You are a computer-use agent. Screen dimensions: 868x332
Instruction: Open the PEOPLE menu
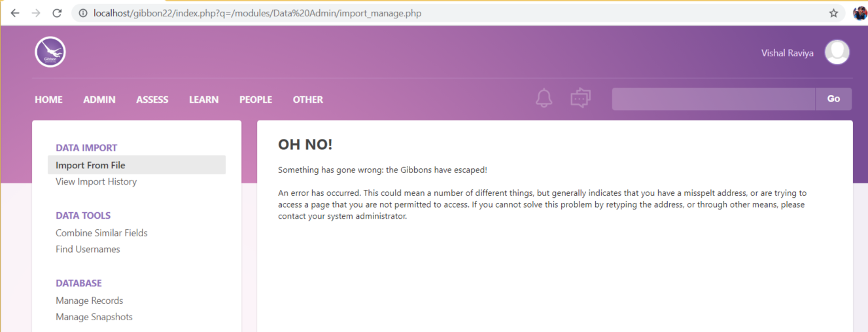tap(256, 100)
